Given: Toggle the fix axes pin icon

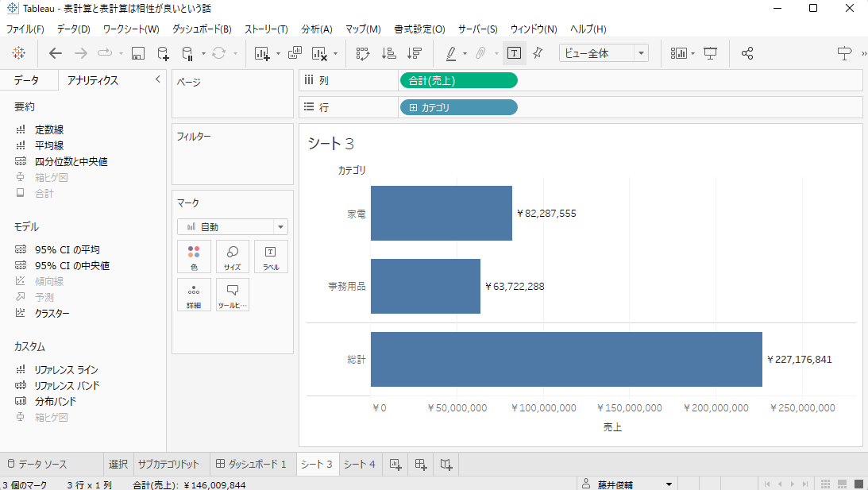Looking at the screenshot, I should point(538,53).
